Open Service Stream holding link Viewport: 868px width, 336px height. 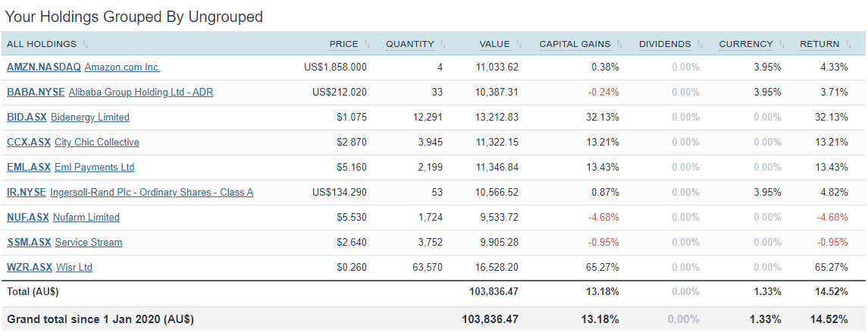click(89, 243)
